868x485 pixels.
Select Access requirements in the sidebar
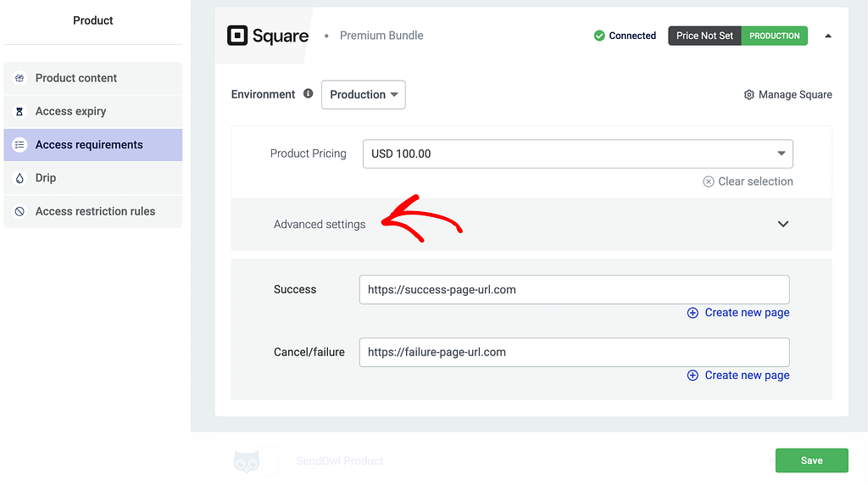[x=89, y=145]
